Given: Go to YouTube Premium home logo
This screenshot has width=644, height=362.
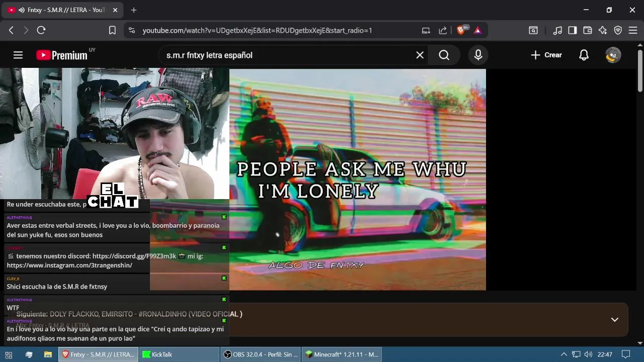Looking at the screenshot, I should [x=62, y=55].
